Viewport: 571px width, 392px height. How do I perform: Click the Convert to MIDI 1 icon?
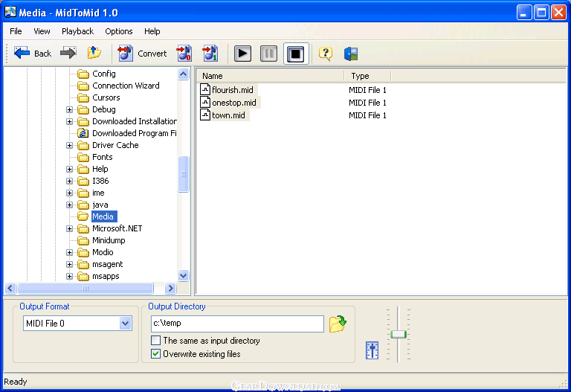pyautogui.click(x=210, y=53)
